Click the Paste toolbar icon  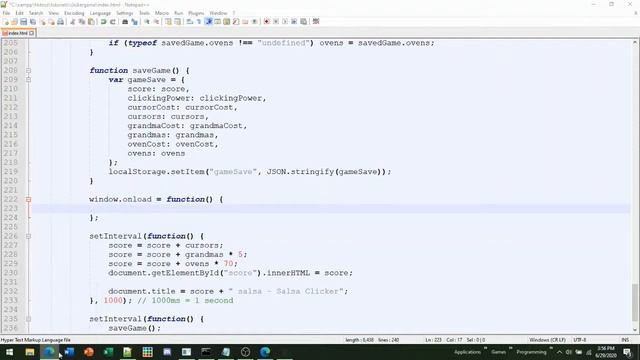click(91, 22)
